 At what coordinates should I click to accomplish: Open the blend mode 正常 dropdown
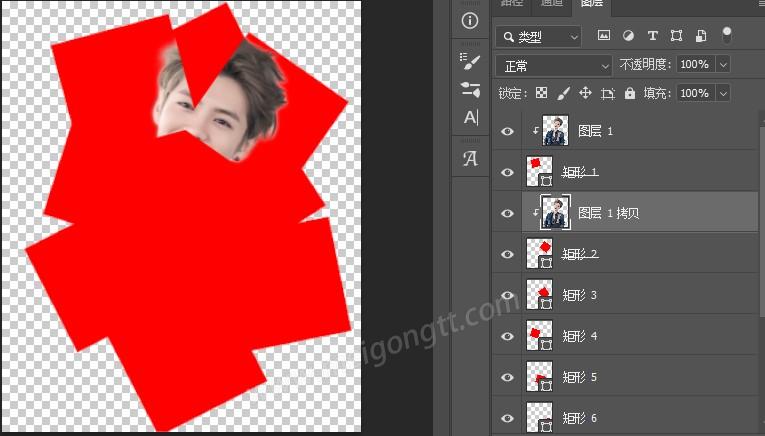(554, 65)
